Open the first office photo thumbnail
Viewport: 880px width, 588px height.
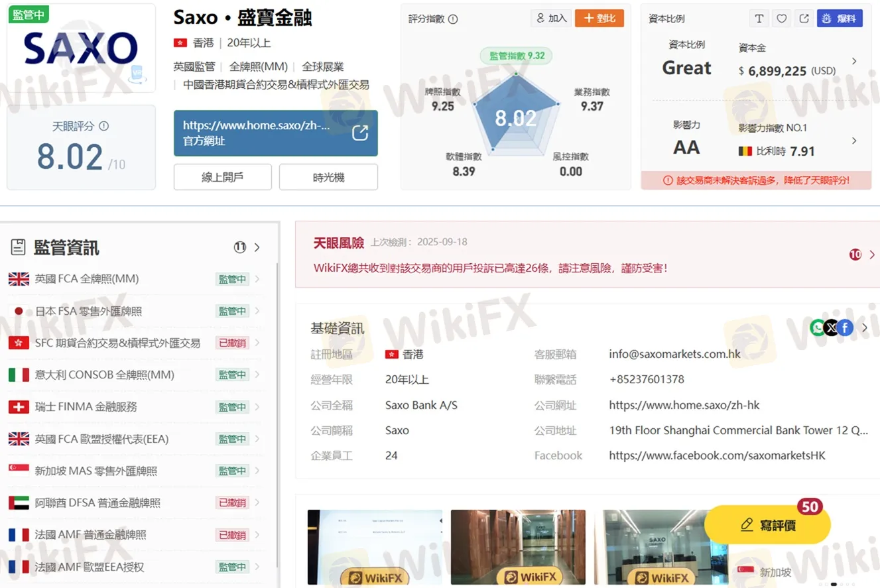point(375,547)
